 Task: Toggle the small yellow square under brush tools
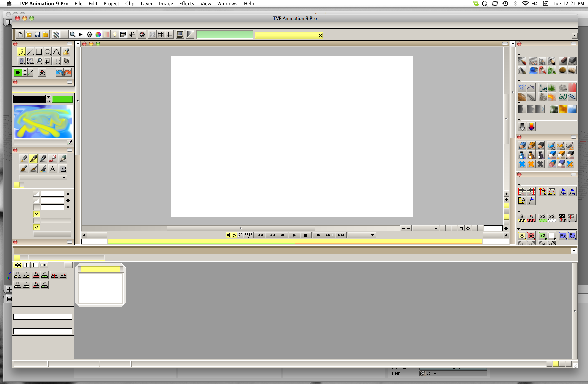[x=16, y=184]
